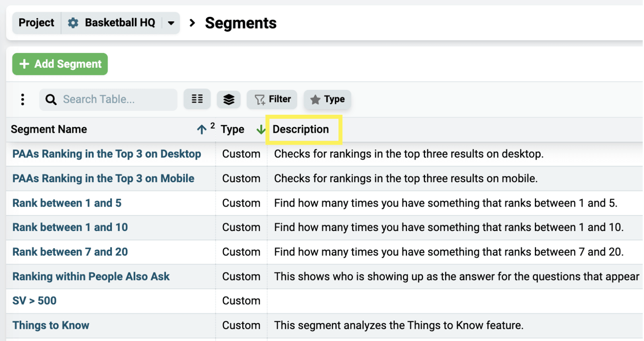Open the SV > 500 segment

click(35, 301)
